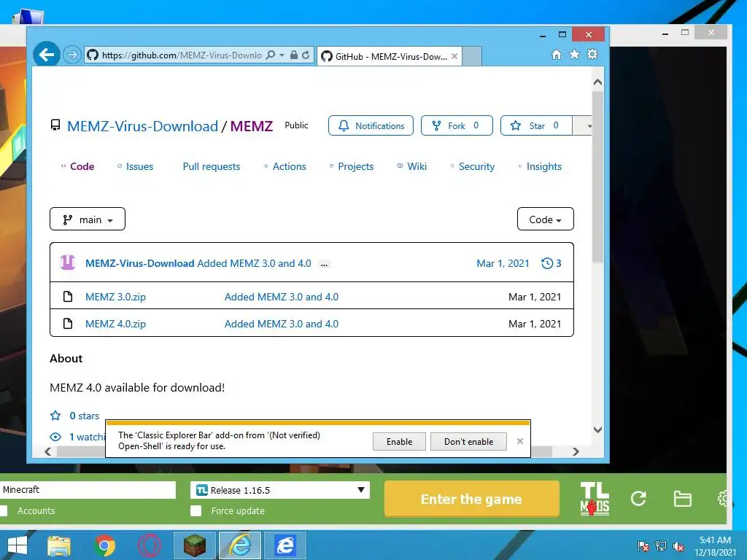Expand the address bar dropdown arrow
Image resolution: width=747 pixels, height=560 pixels.
(x=282, y=55)
